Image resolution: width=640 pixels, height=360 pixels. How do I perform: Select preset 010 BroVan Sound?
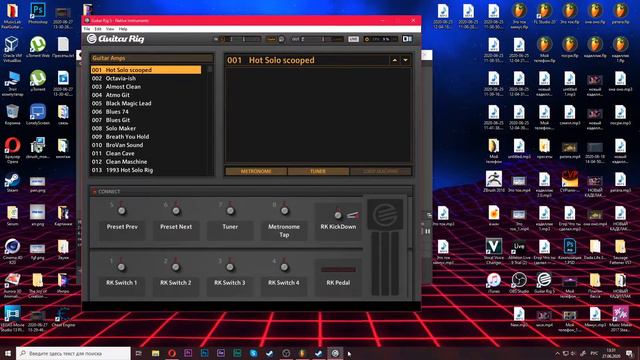(146, 145)
